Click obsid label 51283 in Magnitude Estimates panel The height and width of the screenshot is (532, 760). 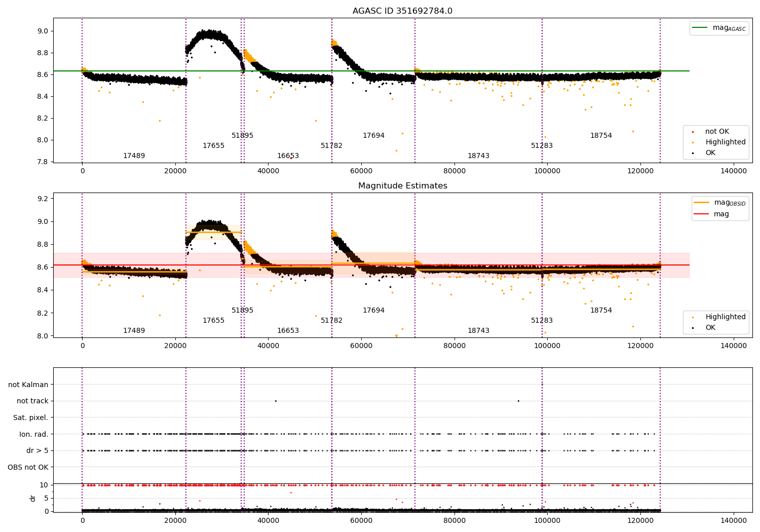(x=542, y=320)
